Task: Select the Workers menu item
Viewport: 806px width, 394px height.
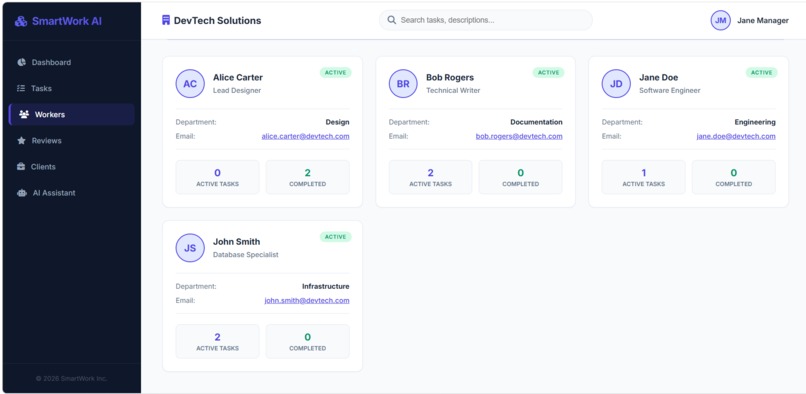Action: pos(72,114)
